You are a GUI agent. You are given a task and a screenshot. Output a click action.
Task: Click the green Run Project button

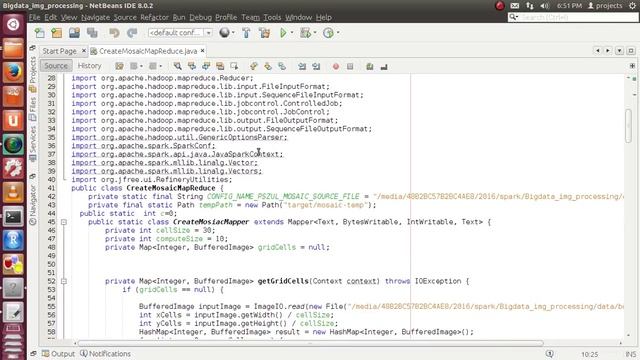tap(283, 33)
